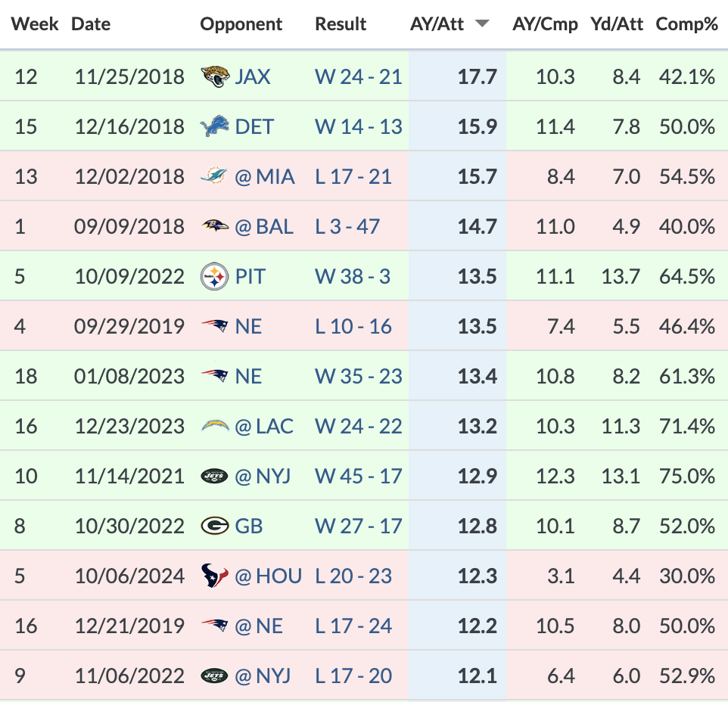This screenshot has height=702, width=728.
Task: Sort table by Comp% column header
Action: pos(686,23)
